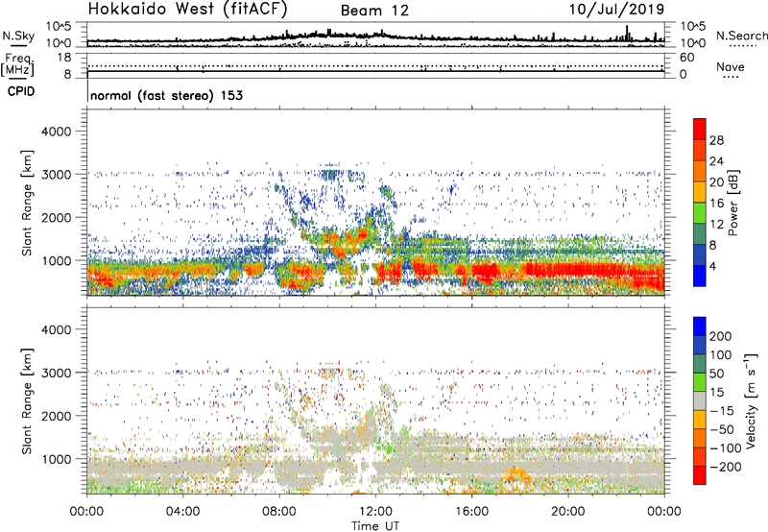Click the "Nave" legend label
Screen dimensions: 768x532
point(731,66)
